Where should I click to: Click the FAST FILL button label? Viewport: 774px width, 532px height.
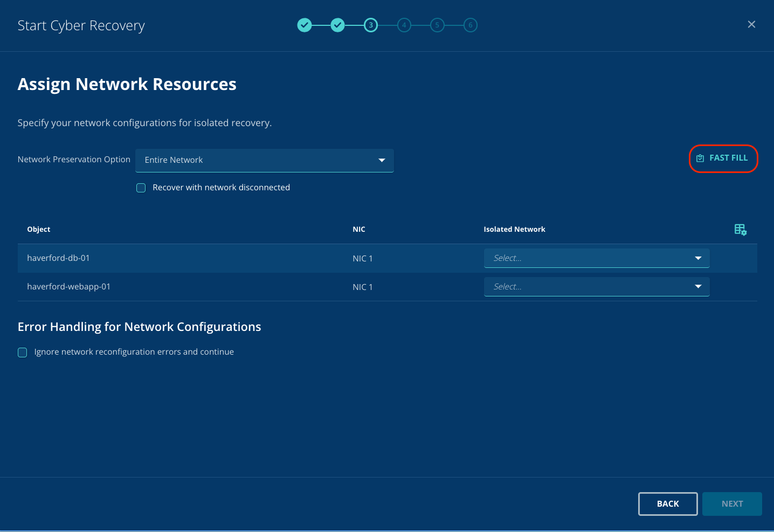coord(728,158)
